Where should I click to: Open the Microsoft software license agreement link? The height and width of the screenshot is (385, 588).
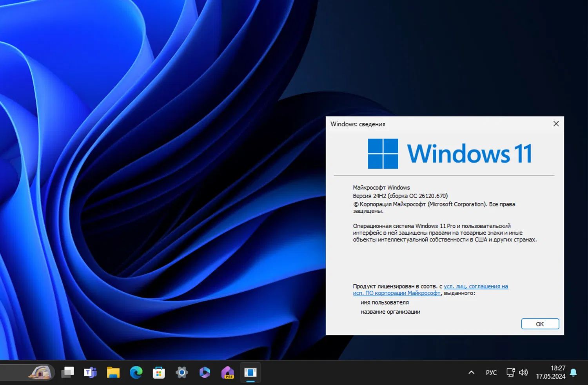(475, 286)
